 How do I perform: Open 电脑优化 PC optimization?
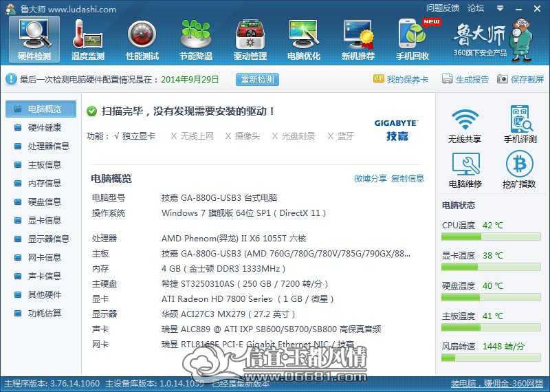(304, 39)
